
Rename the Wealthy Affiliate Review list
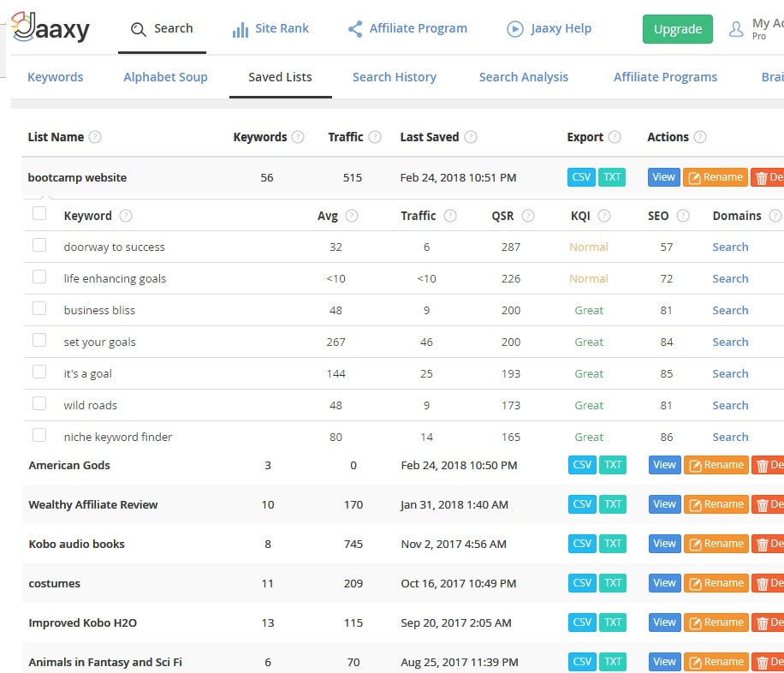click(x=716, y=504)
